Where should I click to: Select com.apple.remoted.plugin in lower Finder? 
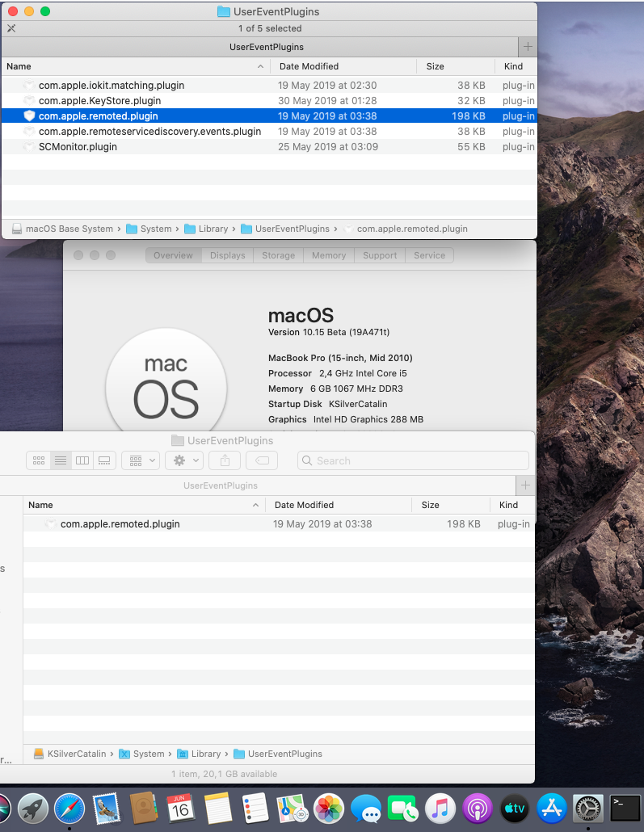[x=279, y=524]
